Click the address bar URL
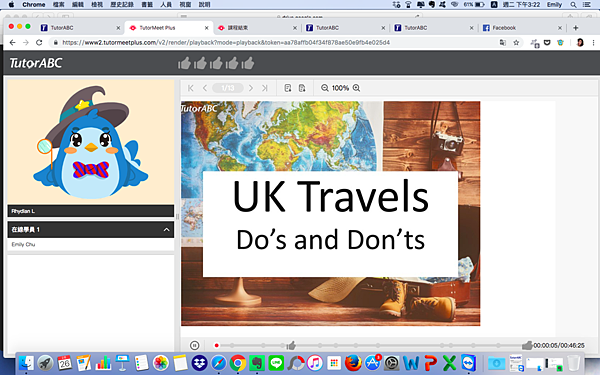 pos(226,42)
